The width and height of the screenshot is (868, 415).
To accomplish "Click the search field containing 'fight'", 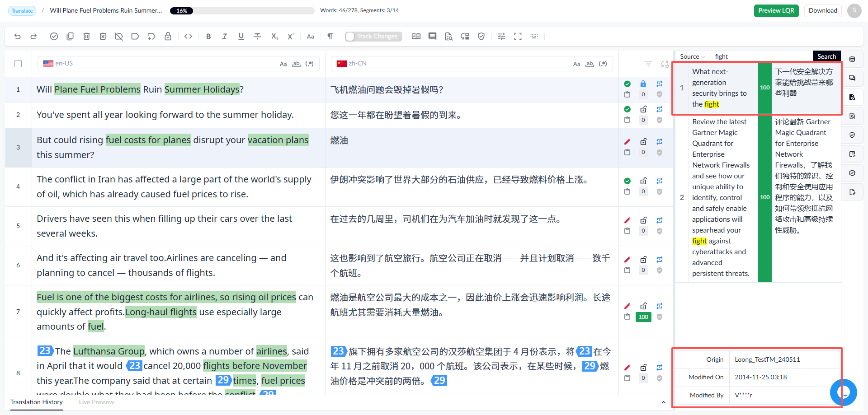I will (x=762, y=56).
